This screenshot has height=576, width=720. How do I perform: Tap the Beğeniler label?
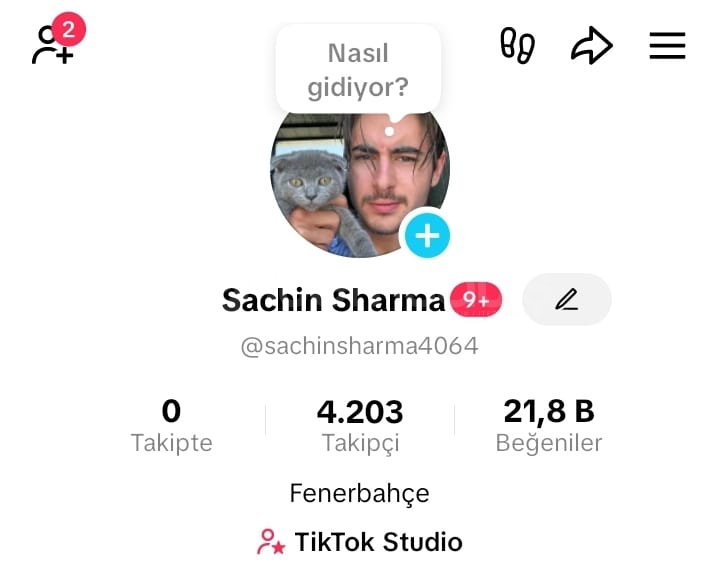[549, 443]
